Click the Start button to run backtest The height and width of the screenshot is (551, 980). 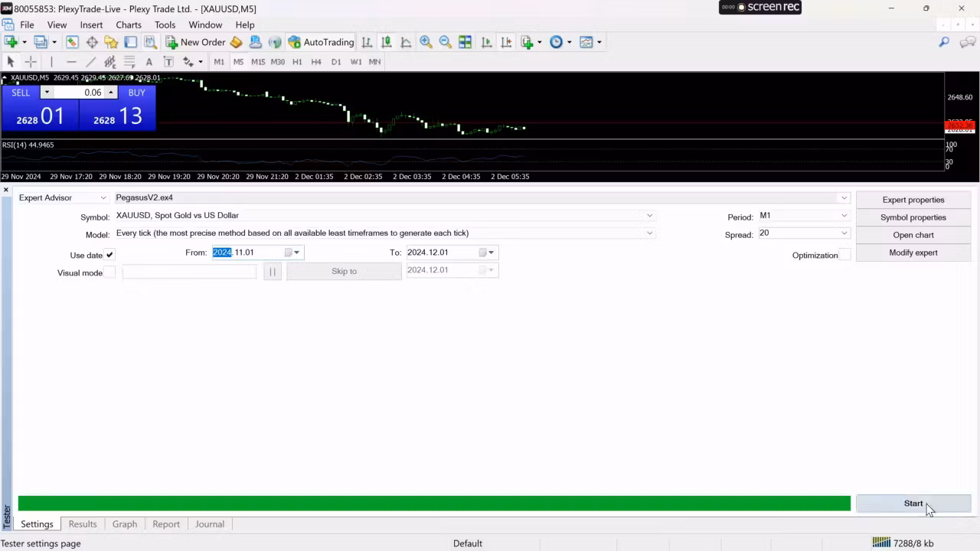click(x=913, y=503)
